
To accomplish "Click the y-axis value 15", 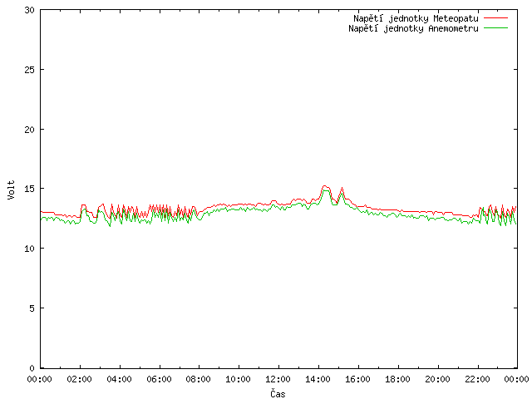I will click(x=30, y=189).
